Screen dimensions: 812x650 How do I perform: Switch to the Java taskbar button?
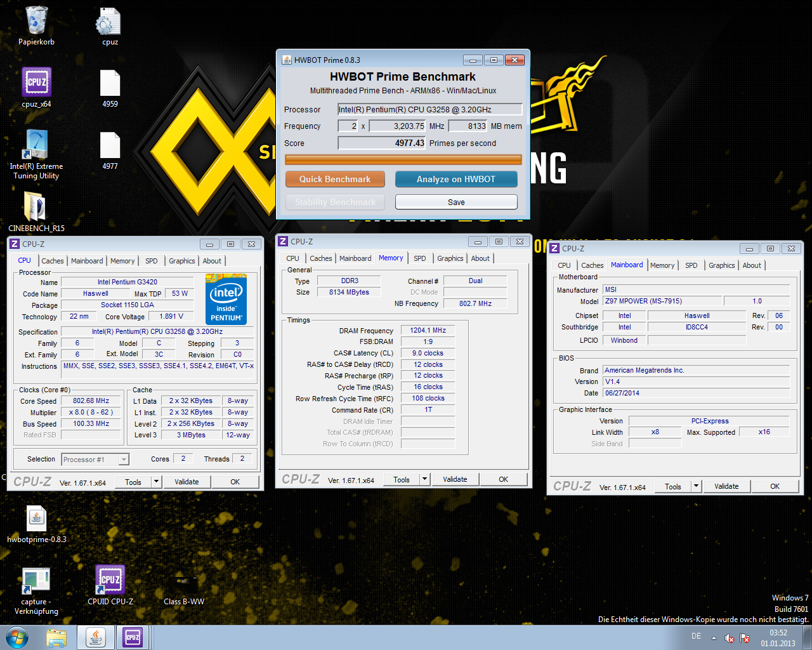[x=96, y=637]
